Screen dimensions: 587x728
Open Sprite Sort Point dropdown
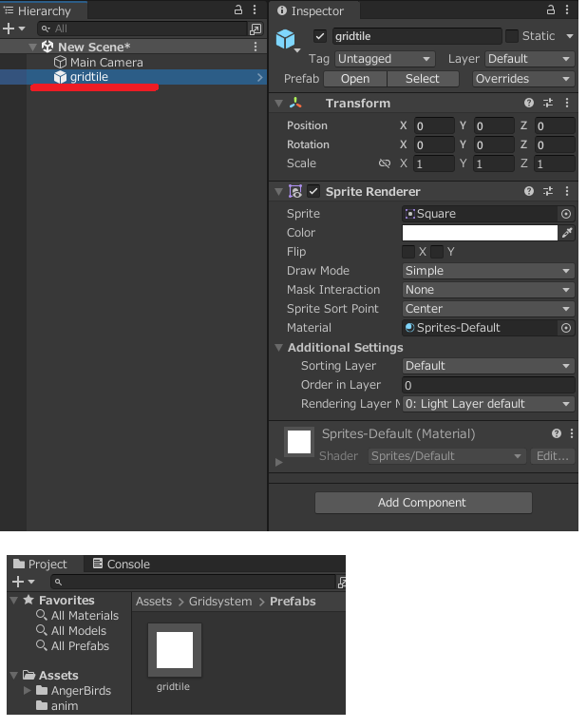coord(488,309)
